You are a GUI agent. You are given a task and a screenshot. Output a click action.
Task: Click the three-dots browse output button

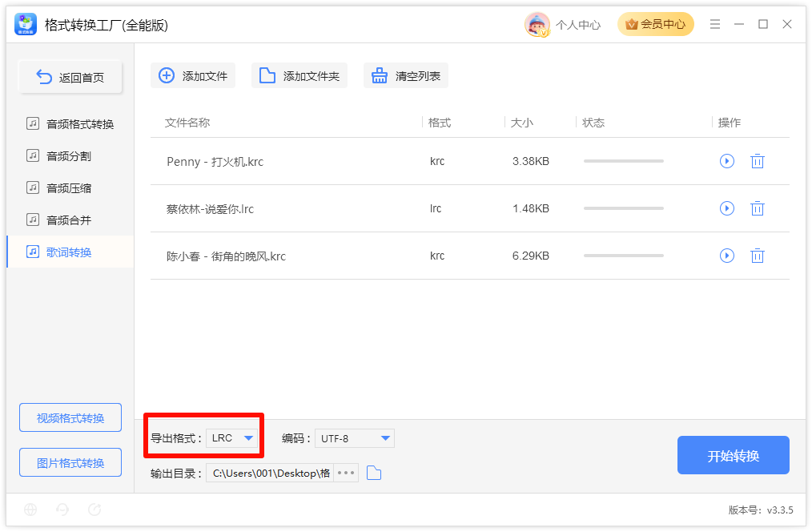pos(346,473)
